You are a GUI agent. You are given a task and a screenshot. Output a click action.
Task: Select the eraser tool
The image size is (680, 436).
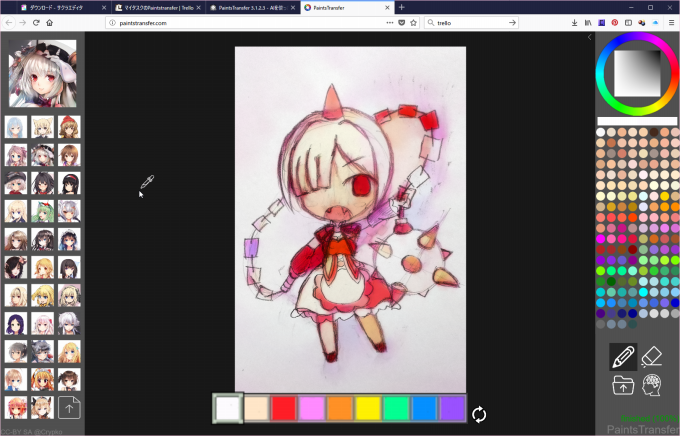pyautogui.click(x=651, y=357)
